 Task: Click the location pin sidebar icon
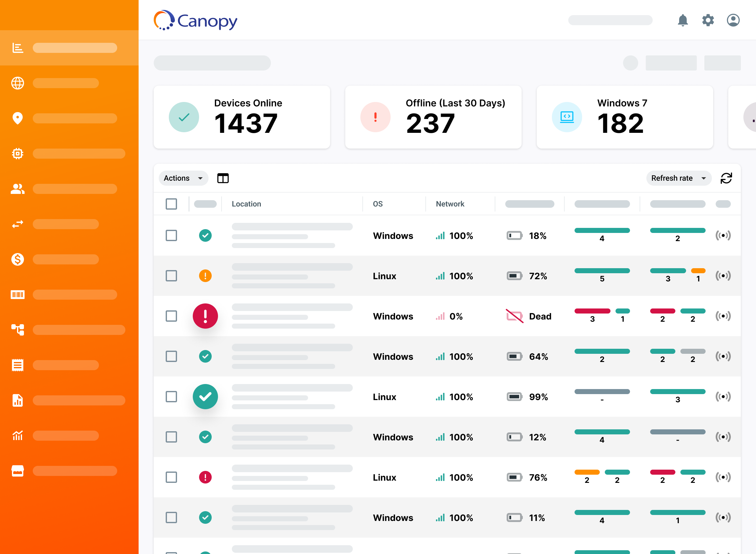[18, 118]
